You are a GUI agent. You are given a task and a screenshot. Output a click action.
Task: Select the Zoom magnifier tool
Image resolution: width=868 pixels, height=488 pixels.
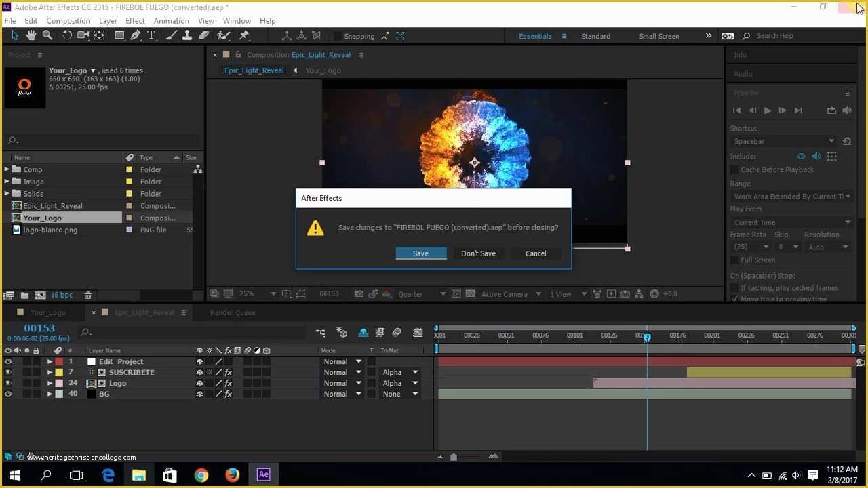47,35
